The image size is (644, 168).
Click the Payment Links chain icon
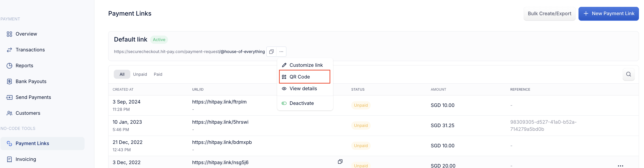pyautogui.click(x=9, y=143)
